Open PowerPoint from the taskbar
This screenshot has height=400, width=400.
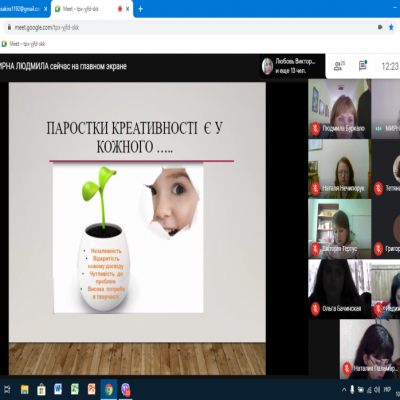(x=92, y=389)
